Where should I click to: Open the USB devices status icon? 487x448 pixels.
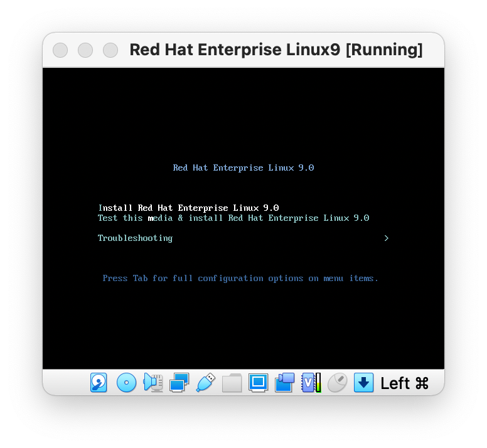pyautogui.click(x=206, y=383)
